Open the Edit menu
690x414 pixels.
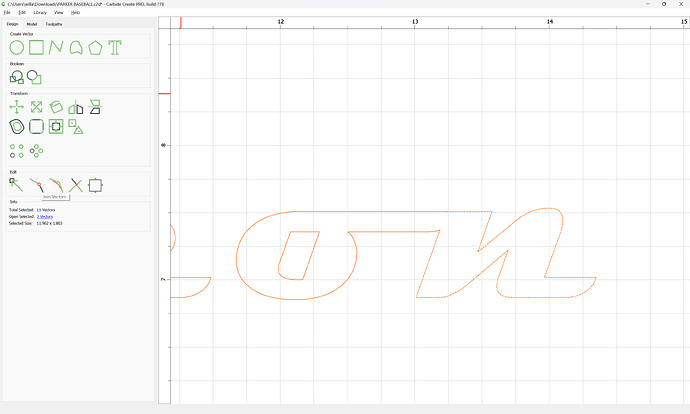tap(22, 12)
